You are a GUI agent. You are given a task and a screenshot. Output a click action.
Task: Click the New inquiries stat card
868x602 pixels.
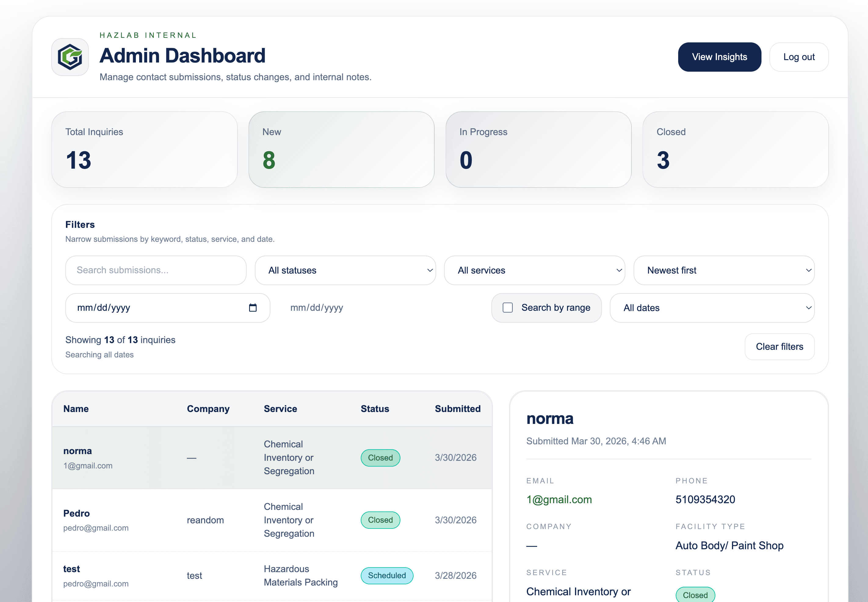341,150
